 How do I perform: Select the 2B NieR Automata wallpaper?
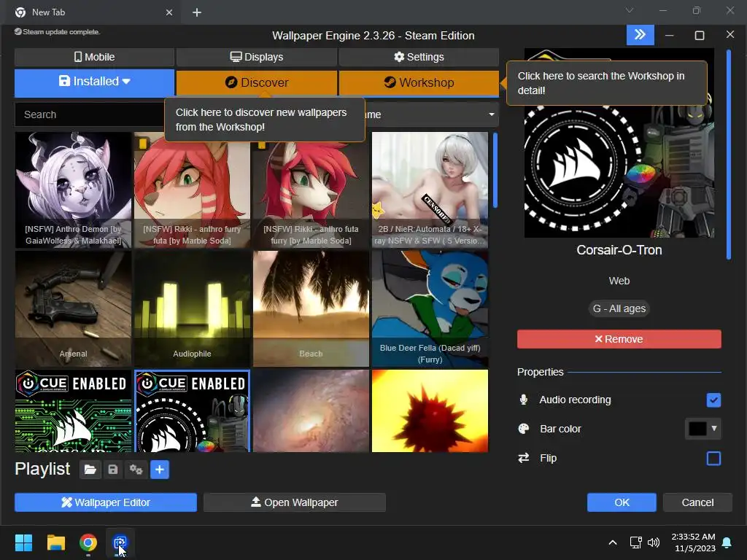tap(430, 190)
